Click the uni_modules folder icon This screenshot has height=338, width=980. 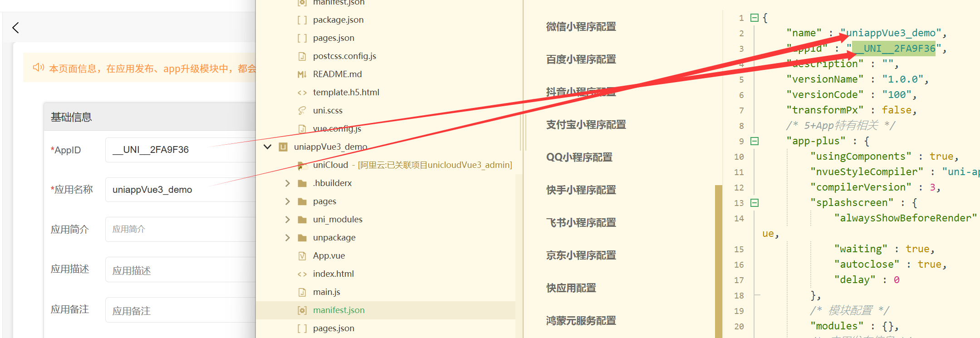coord(302,220)
